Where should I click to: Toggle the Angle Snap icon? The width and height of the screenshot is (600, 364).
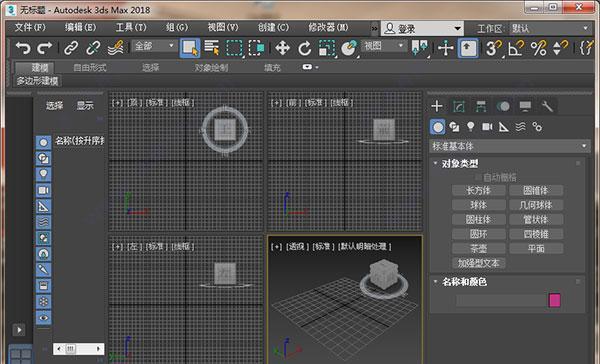click(x=516, y=48)
